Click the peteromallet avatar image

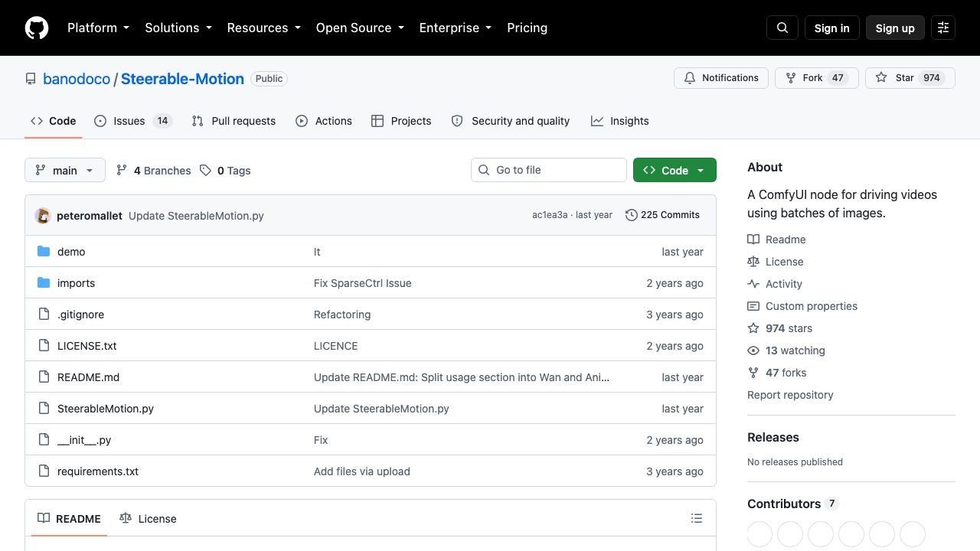coord(43,216)
